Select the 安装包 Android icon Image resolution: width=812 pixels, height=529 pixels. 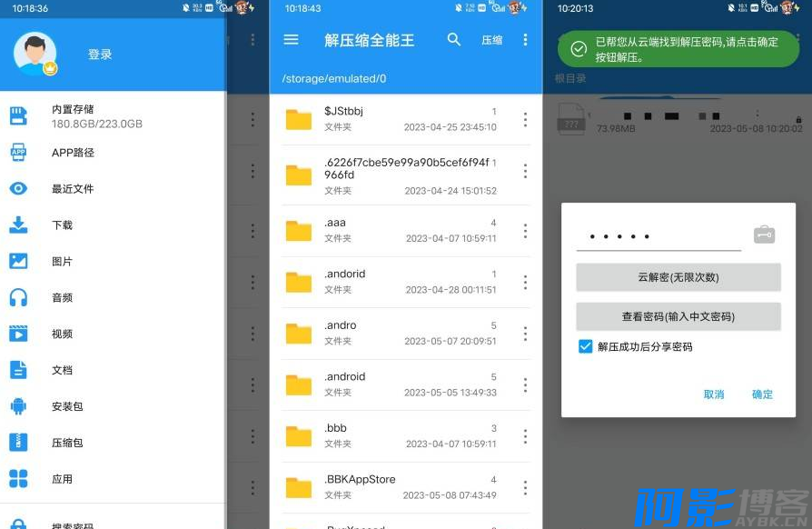(19, 406)
